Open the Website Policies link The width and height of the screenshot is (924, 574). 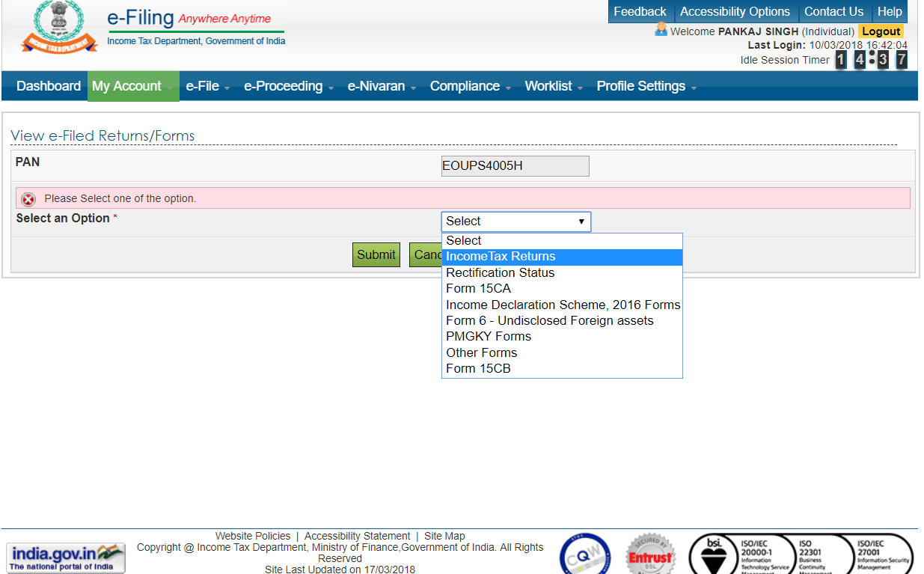point(252,535)
